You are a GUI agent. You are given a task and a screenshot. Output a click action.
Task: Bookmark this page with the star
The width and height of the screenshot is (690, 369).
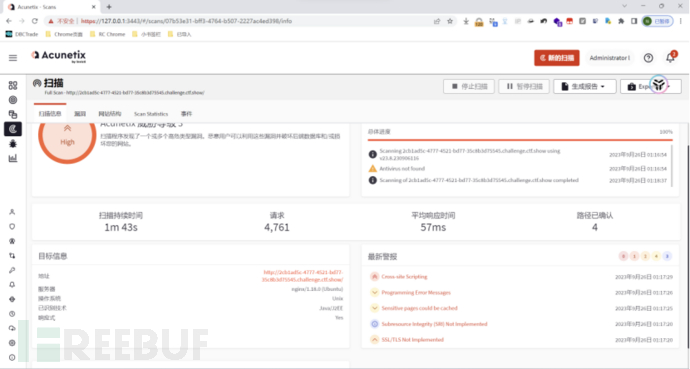(x=450, y=21)
